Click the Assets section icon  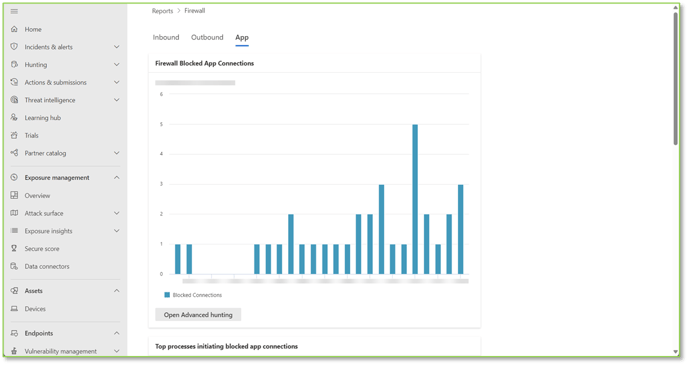(x=14, y=291)
